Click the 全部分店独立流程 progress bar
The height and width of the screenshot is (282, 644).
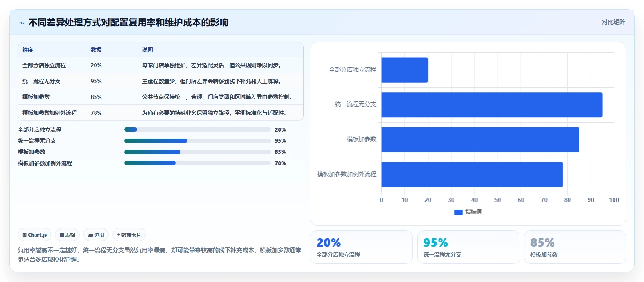pyautogui.click(x=197, y=129)
